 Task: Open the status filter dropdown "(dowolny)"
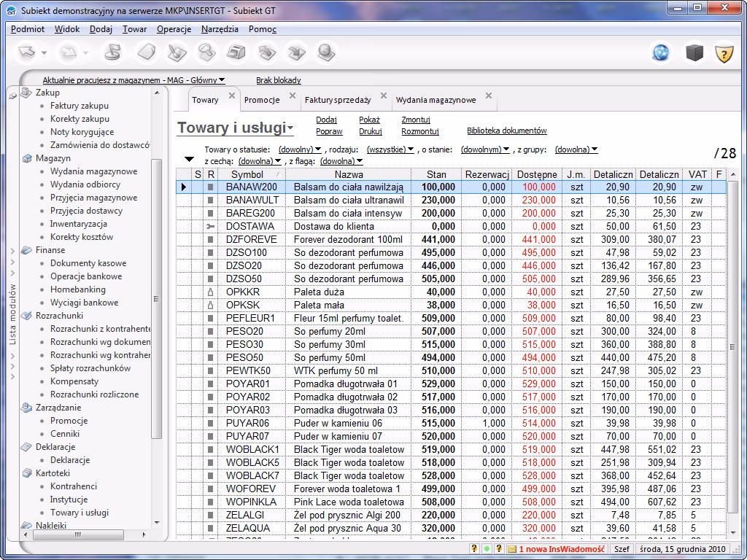click(300, 149)
